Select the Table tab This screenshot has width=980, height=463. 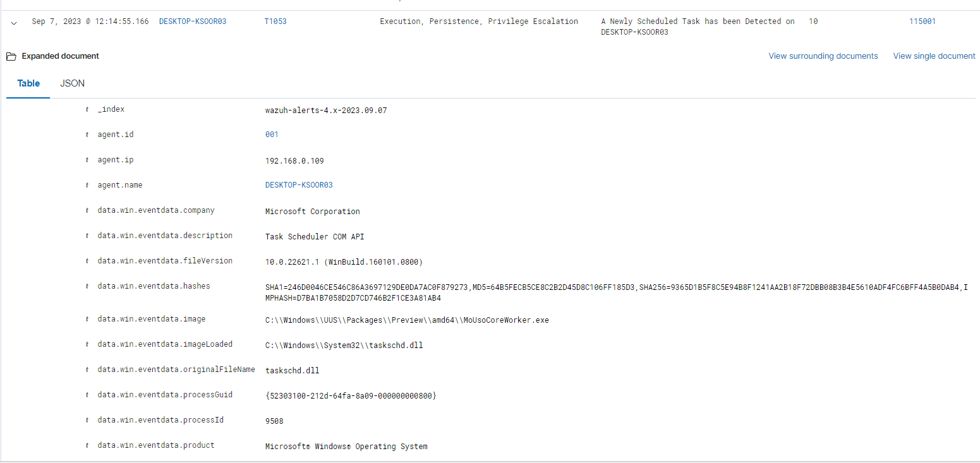tap(28, 83)
